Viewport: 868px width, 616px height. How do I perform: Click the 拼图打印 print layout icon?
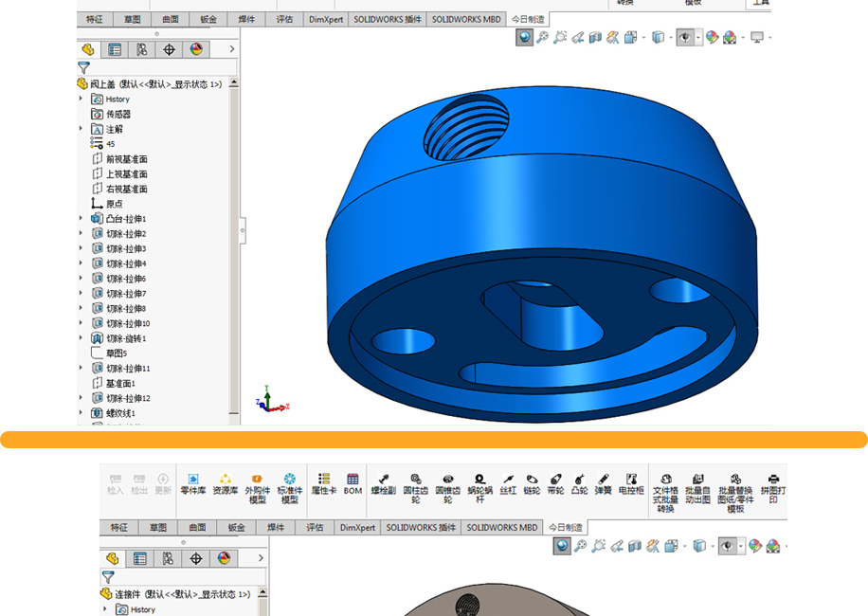click(773, 489)
